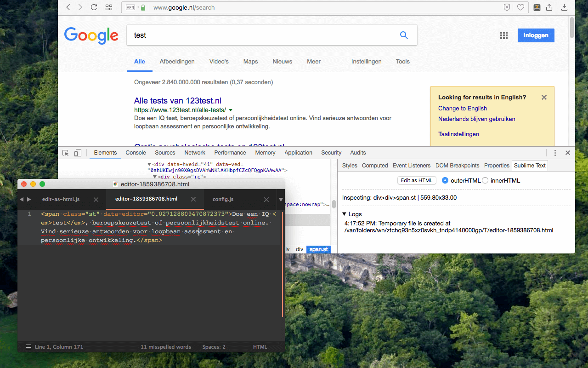The width and height of the screenshot is (588, 368).
Task: Open the Computed sidebar tab
Action: [375, 166]
